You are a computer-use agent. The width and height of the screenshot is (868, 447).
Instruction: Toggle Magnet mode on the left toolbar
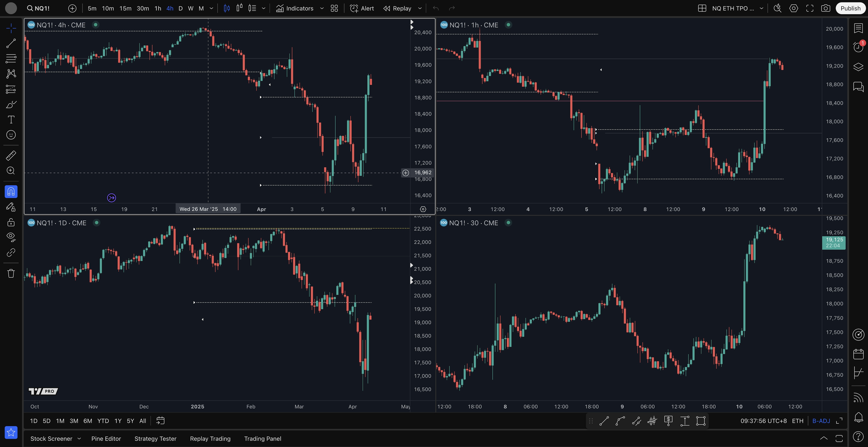point(11,192)
